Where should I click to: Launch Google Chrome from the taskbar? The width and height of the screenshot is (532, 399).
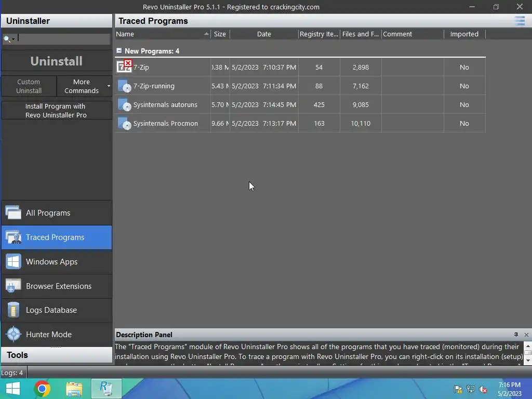point(42,389)
